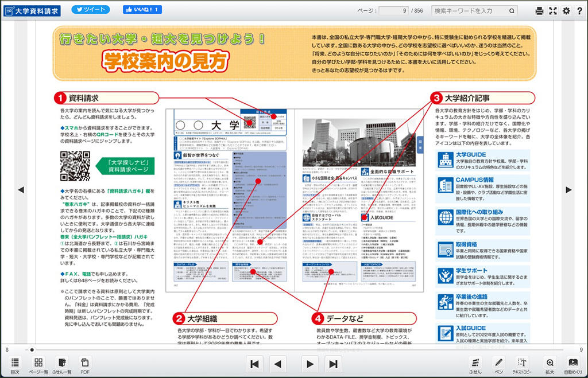Open the 目次 table of contents
The height and width of the screenshot is (378, 588).
[15, 364]
